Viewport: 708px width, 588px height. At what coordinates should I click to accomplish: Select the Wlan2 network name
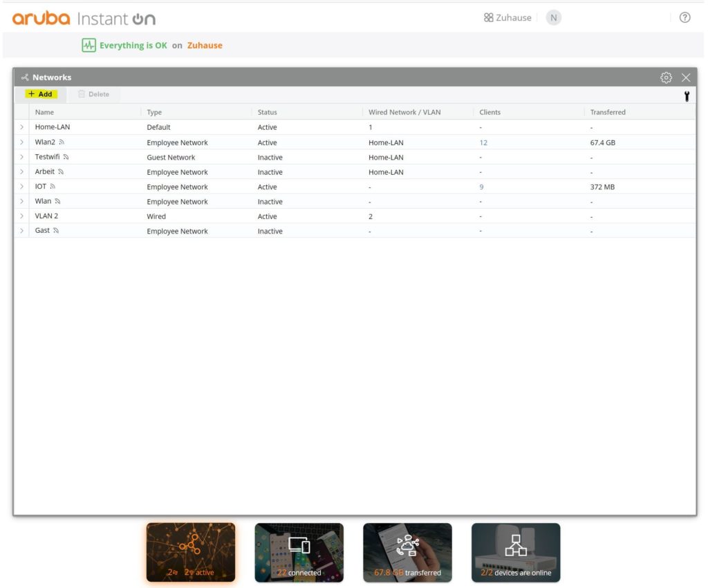click(x=45, y=142)
